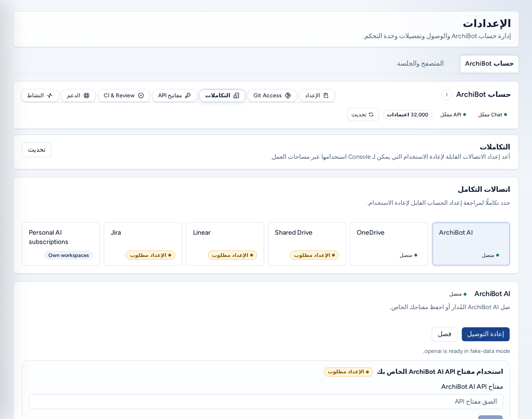532x419 pixels.
Task: Click the 32,000 اعتمادات badge
Action: pyautogui.click(x=407, y=115)
